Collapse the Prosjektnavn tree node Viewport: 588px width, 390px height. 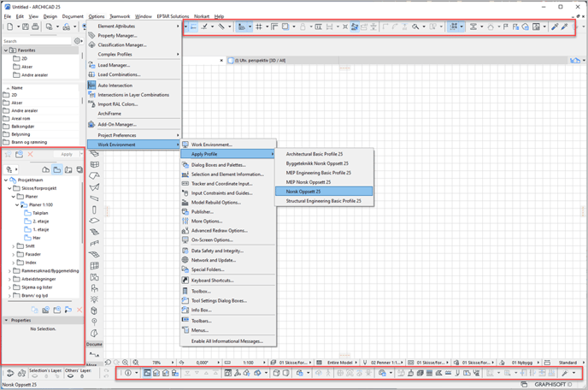(6, 180)
